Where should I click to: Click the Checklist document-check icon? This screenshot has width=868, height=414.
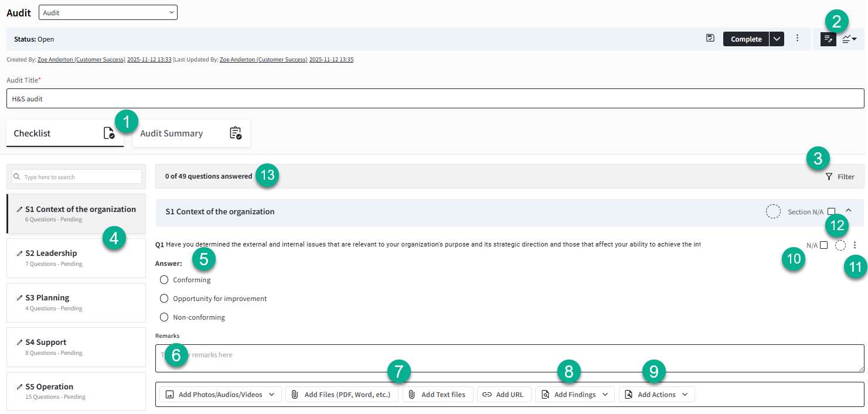(x=109, y=133)
